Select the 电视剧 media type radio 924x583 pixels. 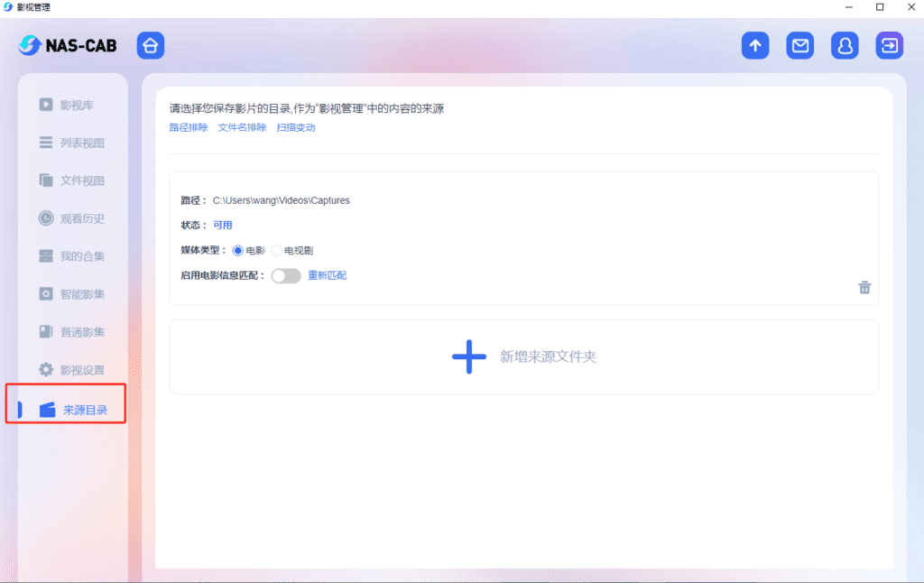coord(276,250)
